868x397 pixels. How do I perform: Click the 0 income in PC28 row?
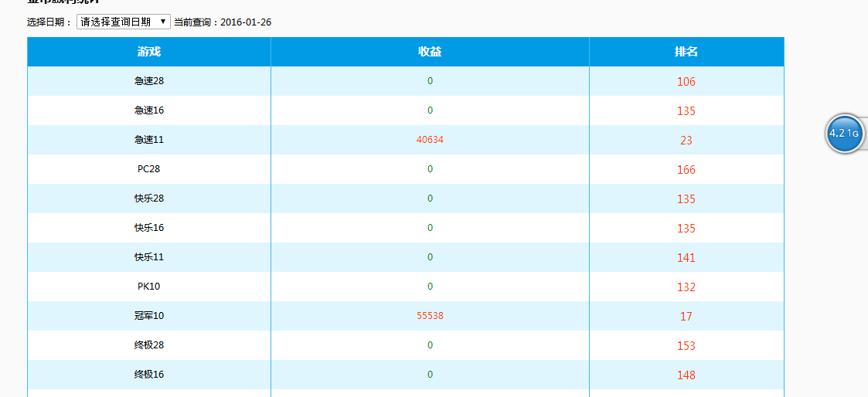click(x=430, y=169)
